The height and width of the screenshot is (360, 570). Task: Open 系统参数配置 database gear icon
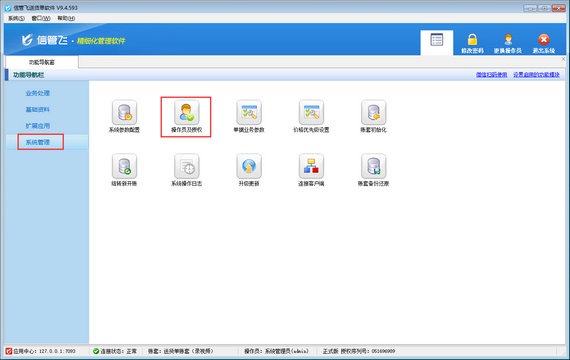(124, 112)
